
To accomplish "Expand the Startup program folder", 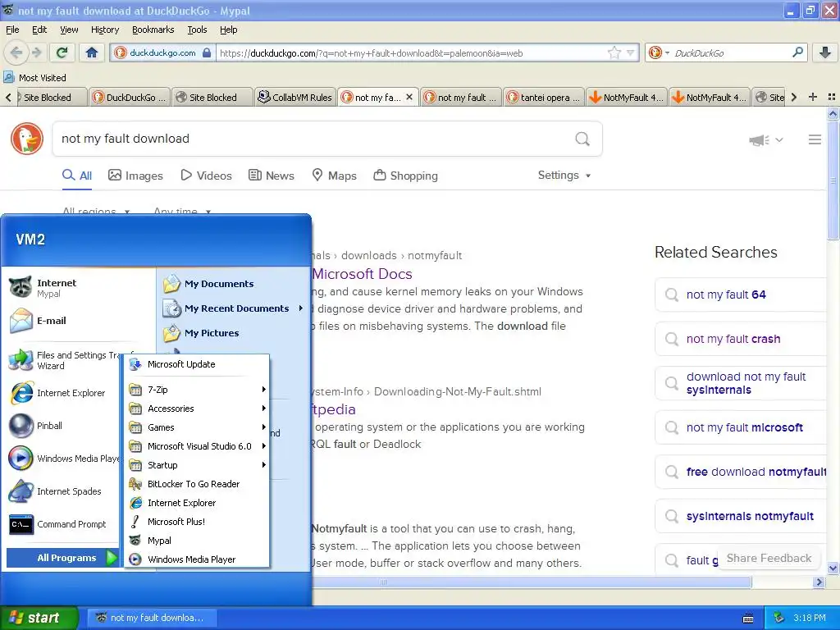I will coord(197,465).
